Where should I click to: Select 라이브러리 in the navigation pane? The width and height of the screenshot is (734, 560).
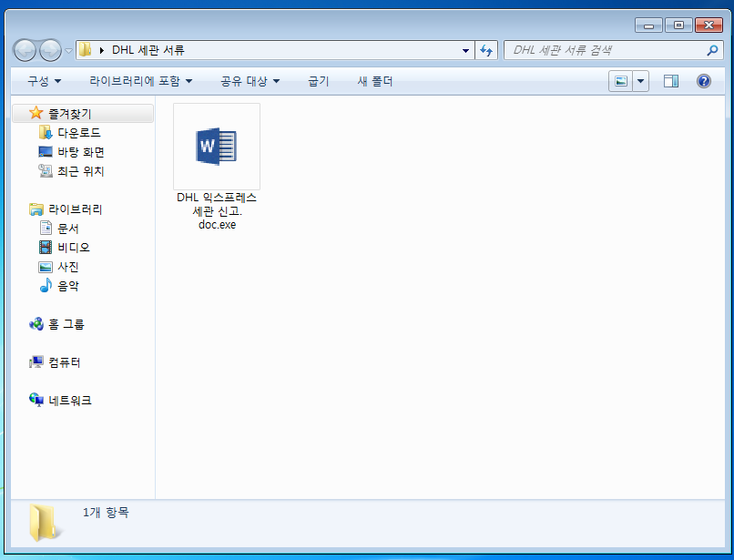point(75,209)
